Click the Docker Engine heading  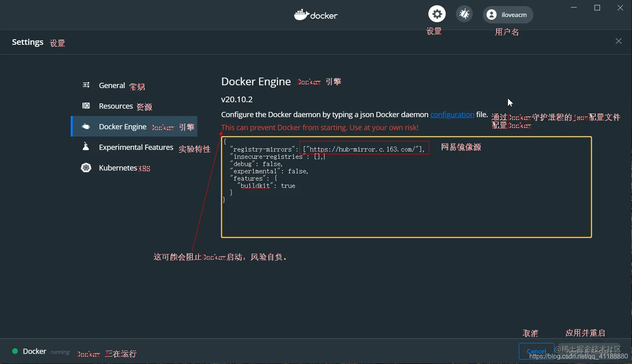[256, 81]
